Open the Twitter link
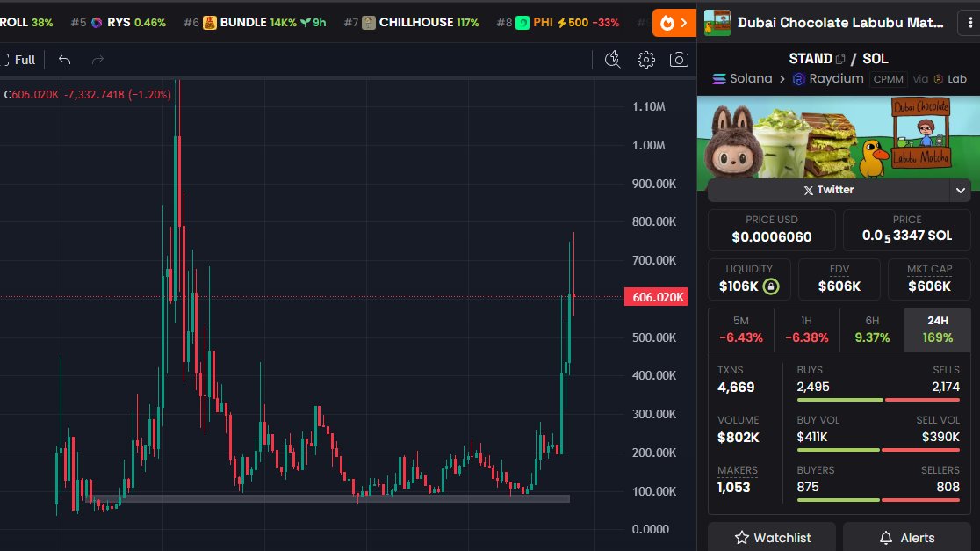This screenshot has height=551, width=980. 828,190
